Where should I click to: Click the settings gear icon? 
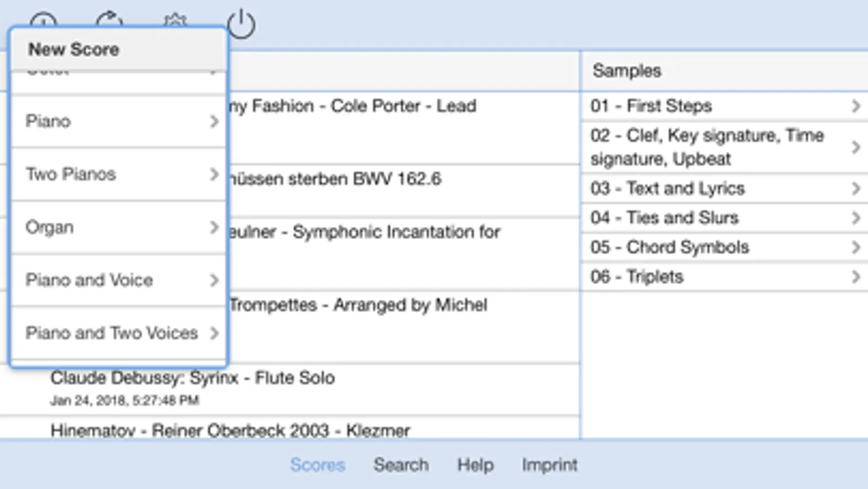pyautogui.click(x=175, y=21)
